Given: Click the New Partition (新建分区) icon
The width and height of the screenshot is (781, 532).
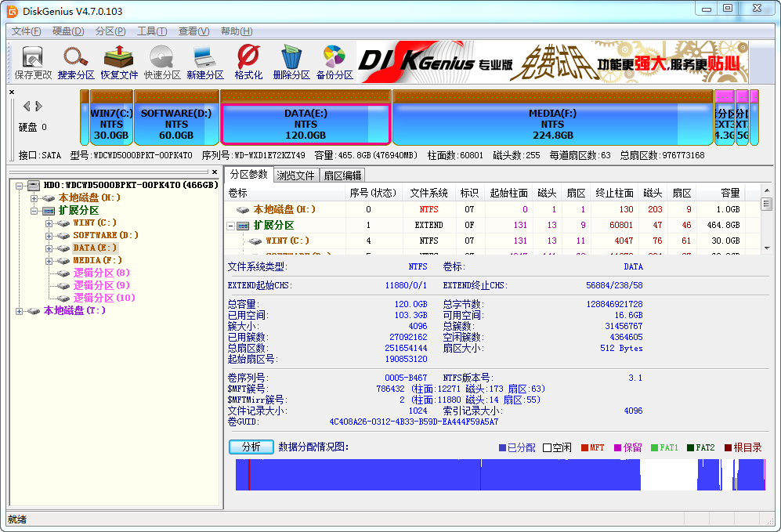Looking at the screenshot, I should coord(205,62).
